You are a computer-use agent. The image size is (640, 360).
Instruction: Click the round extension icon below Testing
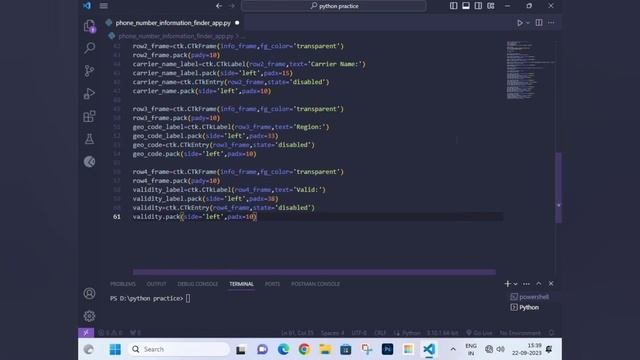point(89,162)
